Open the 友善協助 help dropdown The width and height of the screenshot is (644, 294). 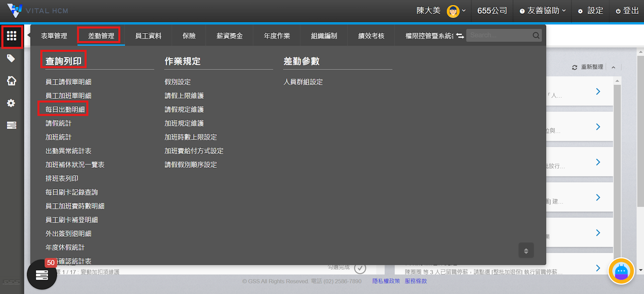click(x=543, y=11)
